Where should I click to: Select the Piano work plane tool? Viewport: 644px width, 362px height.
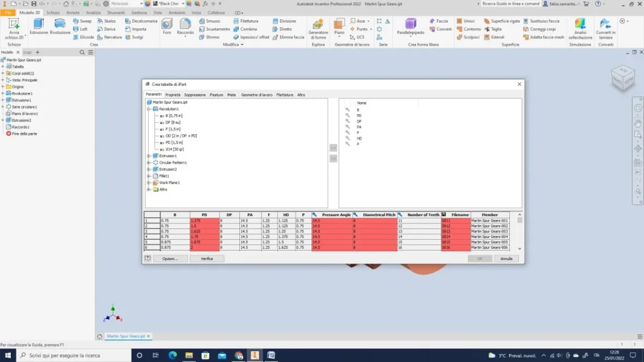point(339,27)
